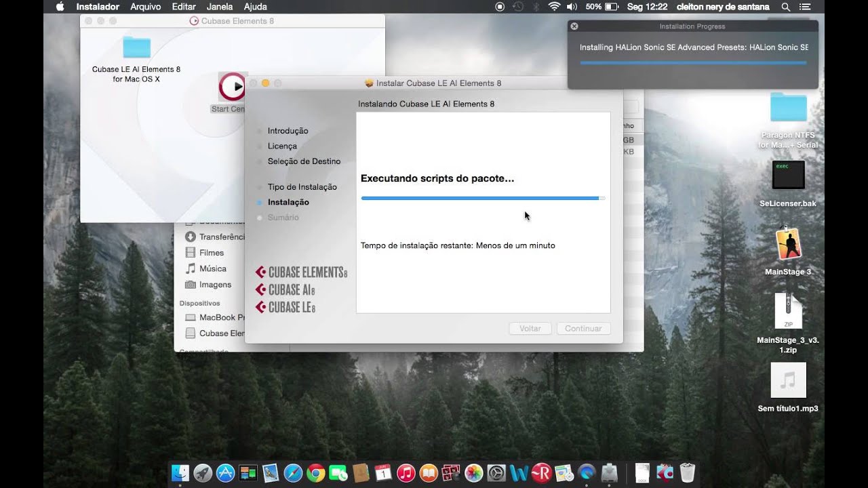Image resolution: width=868 pixels, height=488 pixels.
Task: Click the Continuar button in installer
Action: 583,328
